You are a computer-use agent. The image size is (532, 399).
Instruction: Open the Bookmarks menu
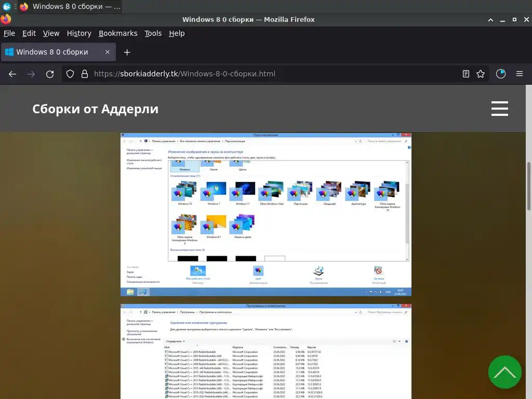click(x=118, y=33)
